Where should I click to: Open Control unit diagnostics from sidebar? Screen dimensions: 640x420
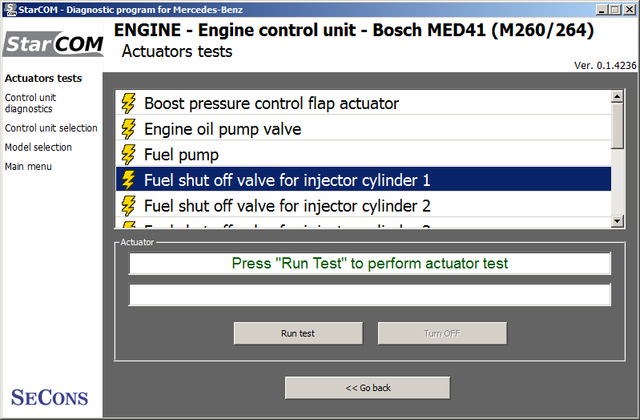click(30, 103)
